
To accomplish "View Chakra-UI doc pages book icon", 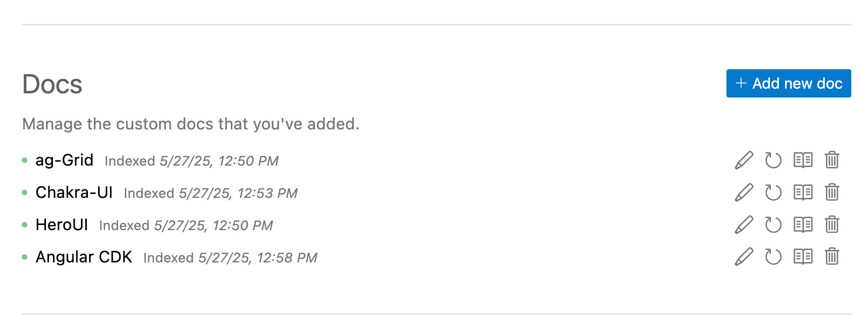I will point(803,192).
